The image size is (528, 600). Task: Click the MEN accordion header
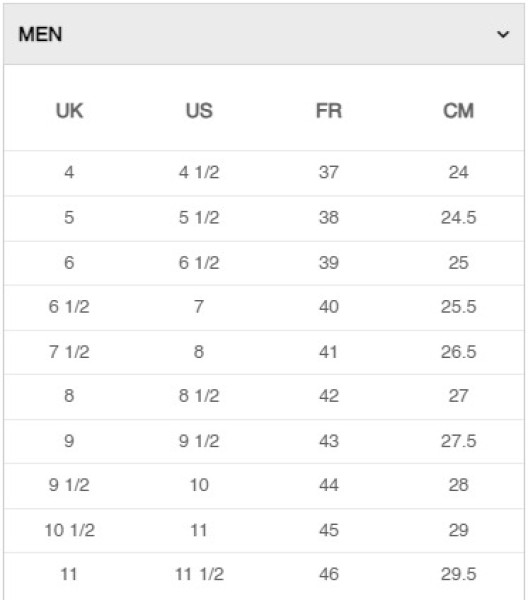(264, 34)
